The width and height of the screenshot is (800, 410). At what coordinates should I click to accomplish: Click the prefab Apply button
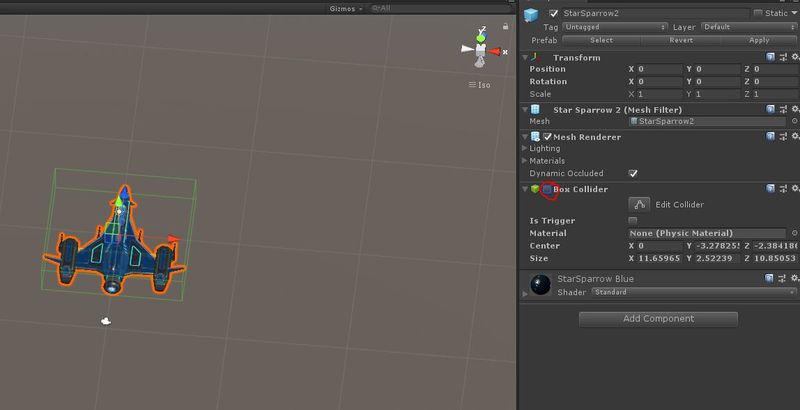[x=759, y=40]
